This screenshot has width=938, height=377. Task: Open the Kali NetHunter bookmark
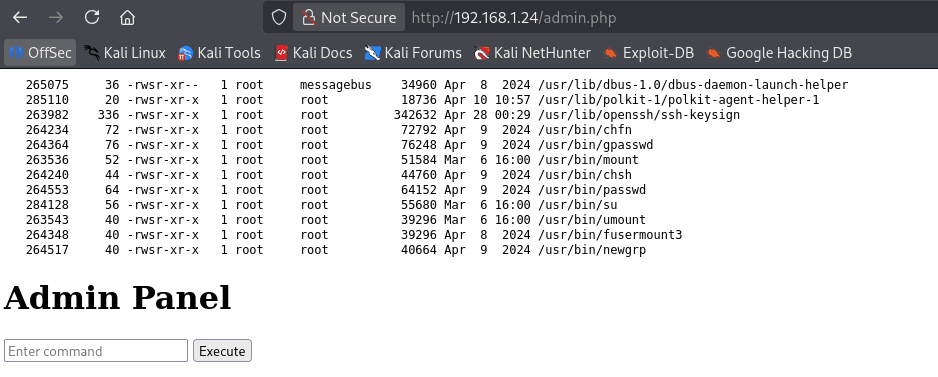click(x=532, y=53)
